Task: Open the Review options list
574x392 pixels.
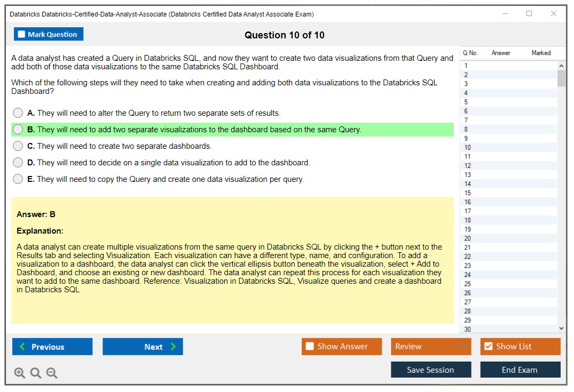Action: [431, 346]
